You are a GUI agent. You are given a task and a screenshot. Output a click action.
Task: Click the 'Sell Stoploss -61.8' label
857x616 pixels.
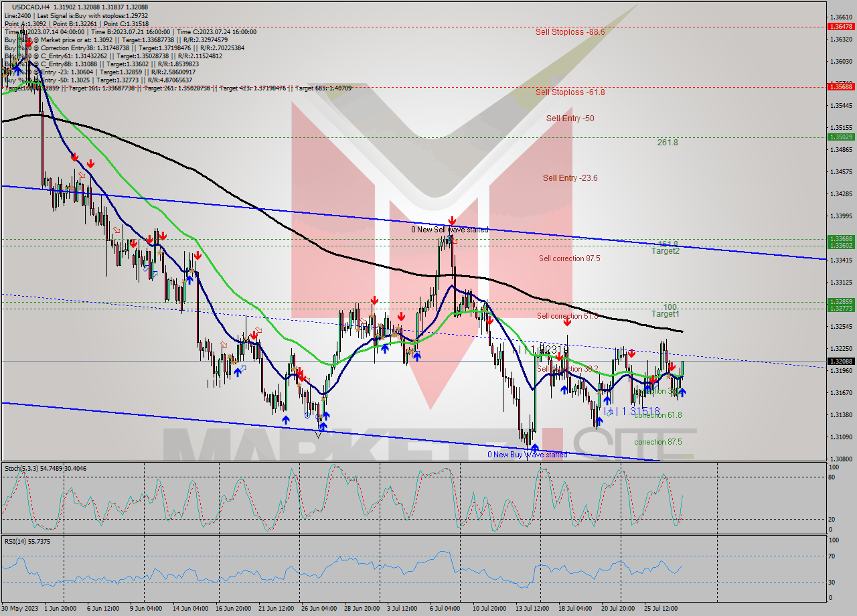click(x=570, y=92)
